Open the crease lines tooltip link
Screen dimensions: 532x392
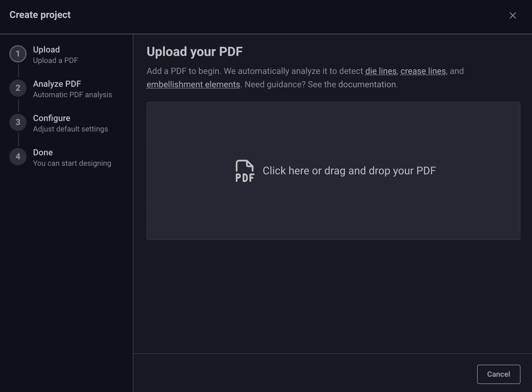423,71
